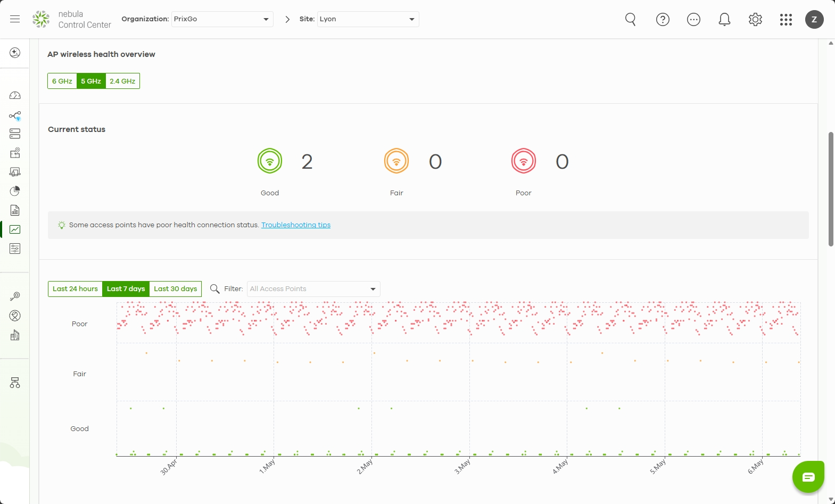Viewport: 835px width, 504px height.
Task: Click the 30.Apr date marker on chart
Action: point(169,467)
